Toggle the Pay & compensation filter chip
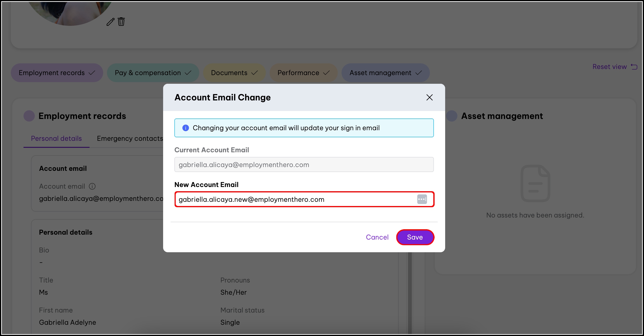This screenshot has height=336, width=644. pos(153,73)
